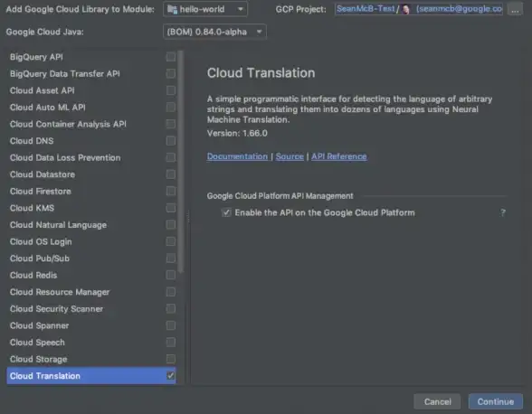Image resolution: width=532 pixels, height=414 pixels.
Task: Check the Cloud Firestore checkbox
Action: (171, 191)
